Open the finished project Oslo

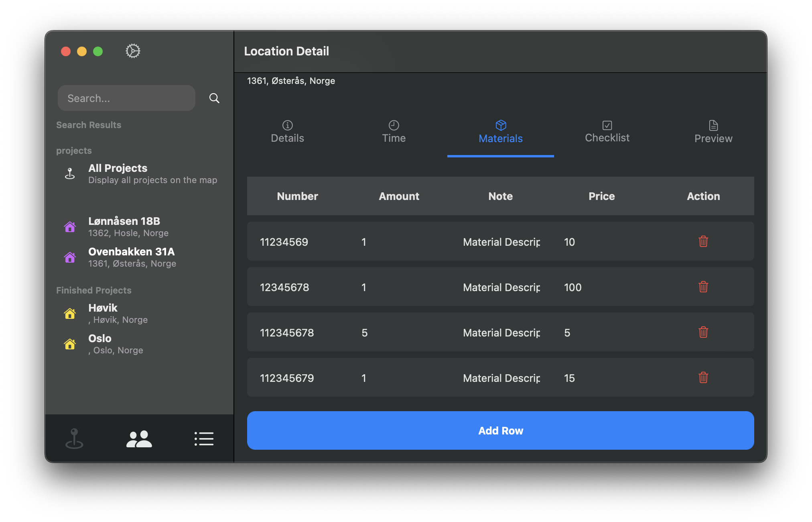[x=139, y=344]
